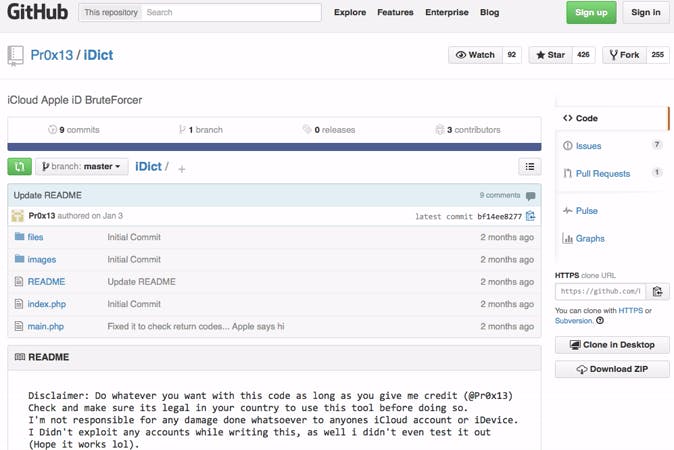Focus the Search input field
Image resolution: width=674 pixels, height=450 pixels.
(231, 12)
